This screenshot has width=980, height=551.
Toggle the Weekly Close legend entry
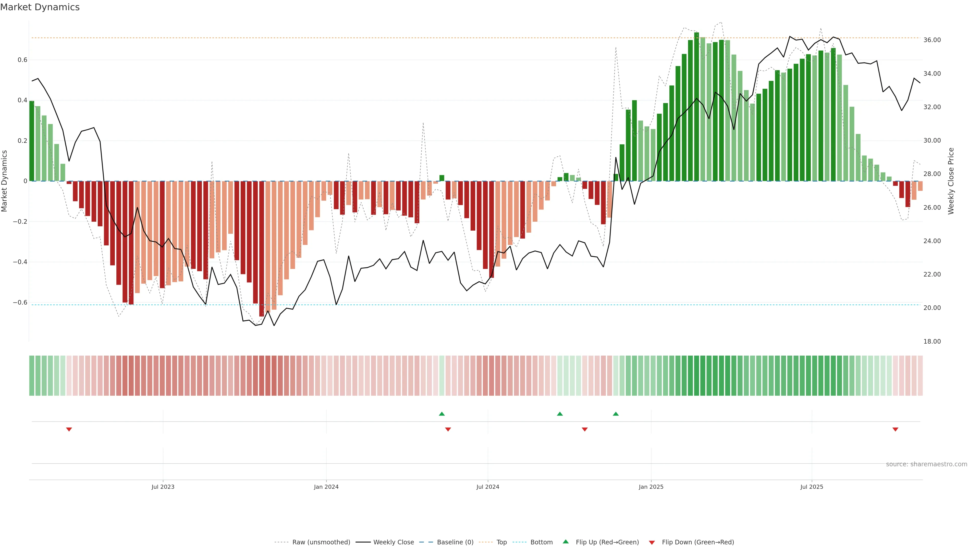(x=393, y=542)
